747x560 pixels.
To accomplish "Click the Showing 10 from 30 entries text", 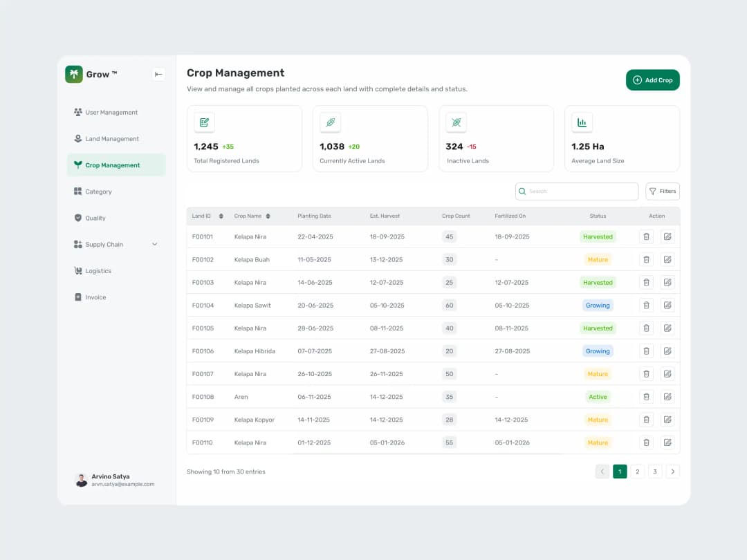I will (x=225, y=472).
